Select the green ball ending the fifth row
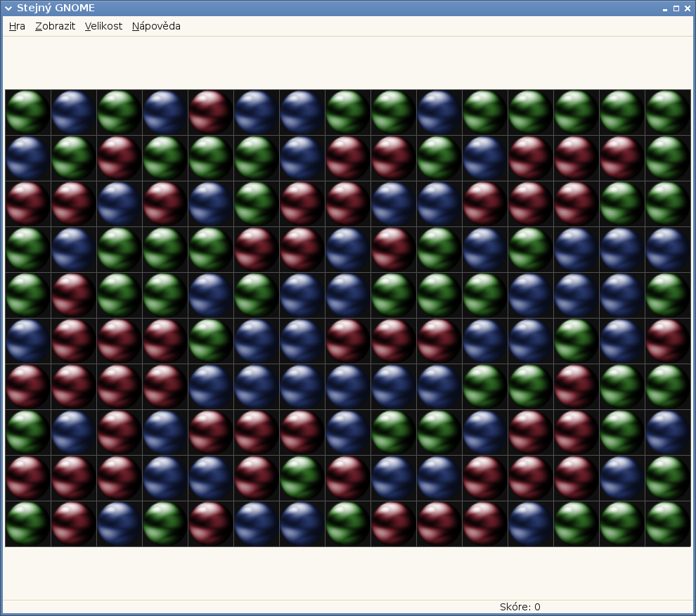The height and width of the screenshot is (616, 696). 668,295
